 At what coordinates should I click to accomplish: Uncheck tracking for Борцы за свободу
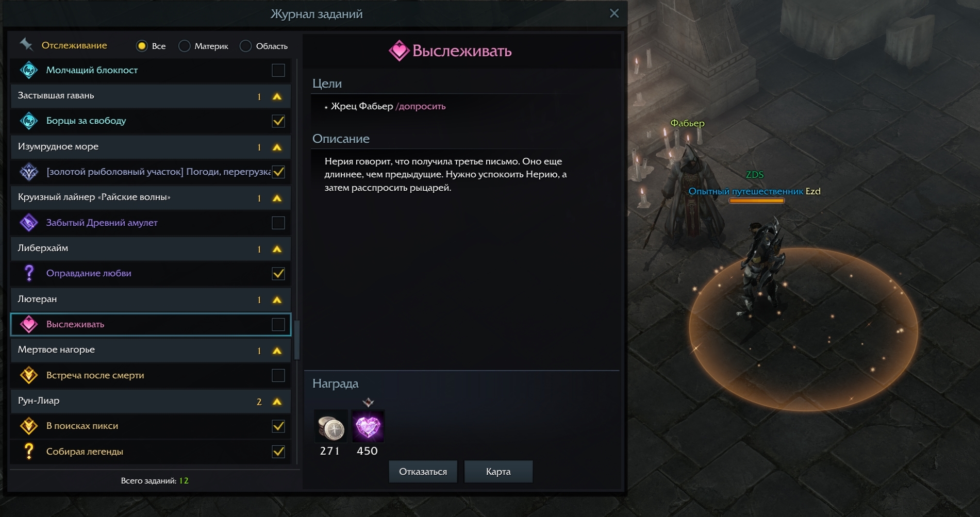(278, 121)
